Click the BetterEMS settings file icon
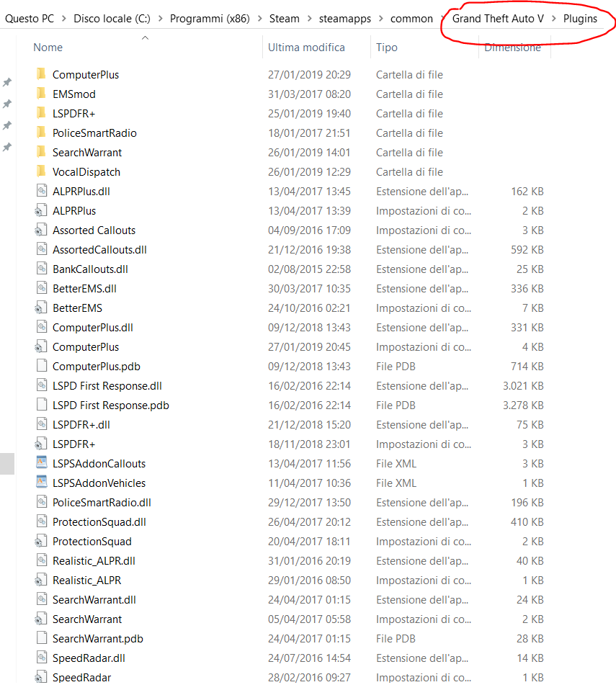The height and width of the screenshot is (690, 616). pos(40,308)
